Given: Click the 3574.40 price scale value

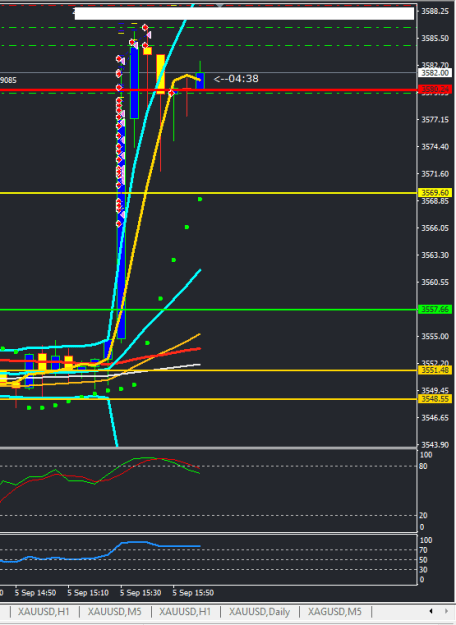Looking at the screenshot, I should tap(435, 147).
